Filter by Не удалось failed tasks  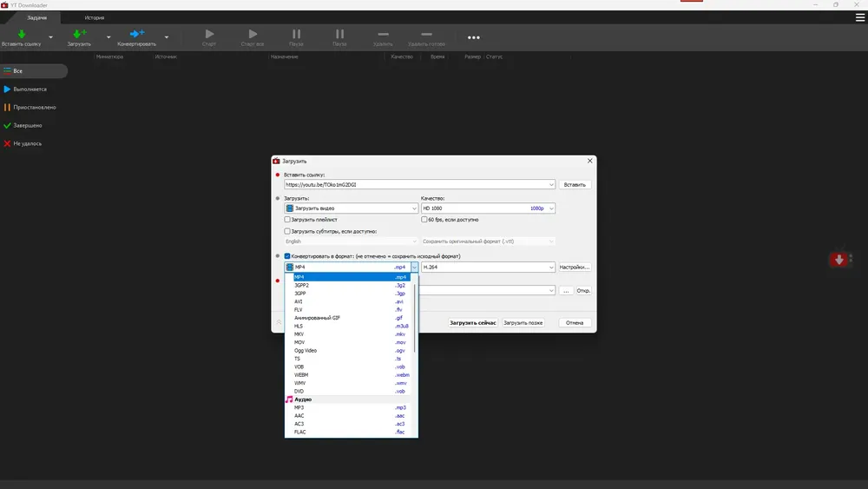27,143
